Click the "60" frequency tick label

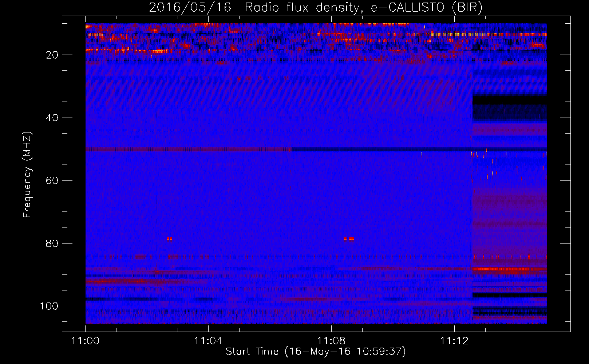point(52,181)
